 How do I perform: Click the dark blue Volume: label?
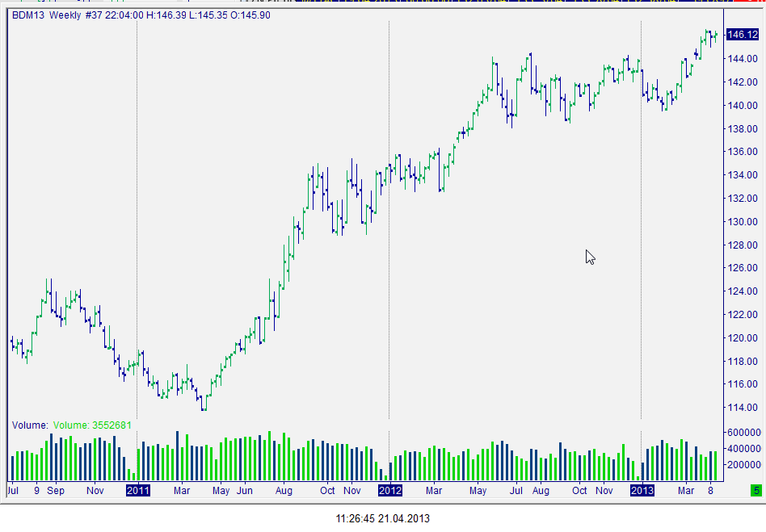point(30,425)
